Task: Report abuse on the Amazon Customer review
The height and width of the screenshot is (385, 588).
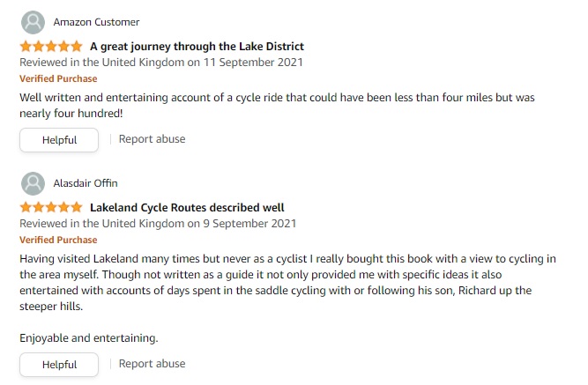Action: click(x=152, y=139)
